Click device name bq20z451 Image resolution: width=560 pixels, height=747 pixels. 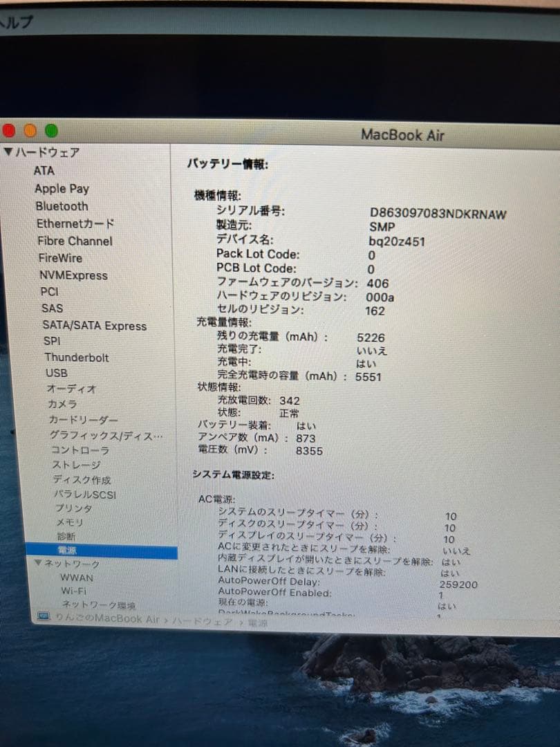397,241
